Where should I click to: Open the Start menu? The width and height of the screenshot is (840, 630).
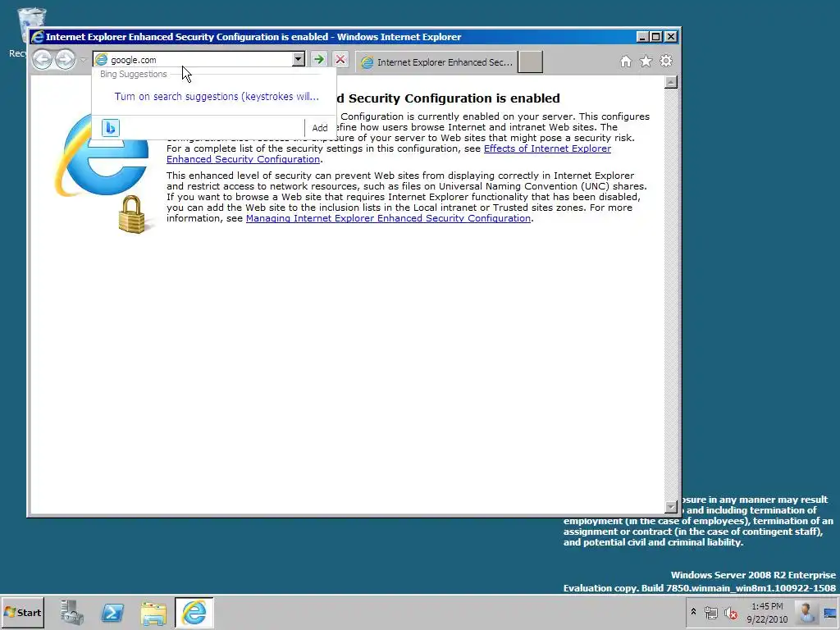tap(23, 612)
